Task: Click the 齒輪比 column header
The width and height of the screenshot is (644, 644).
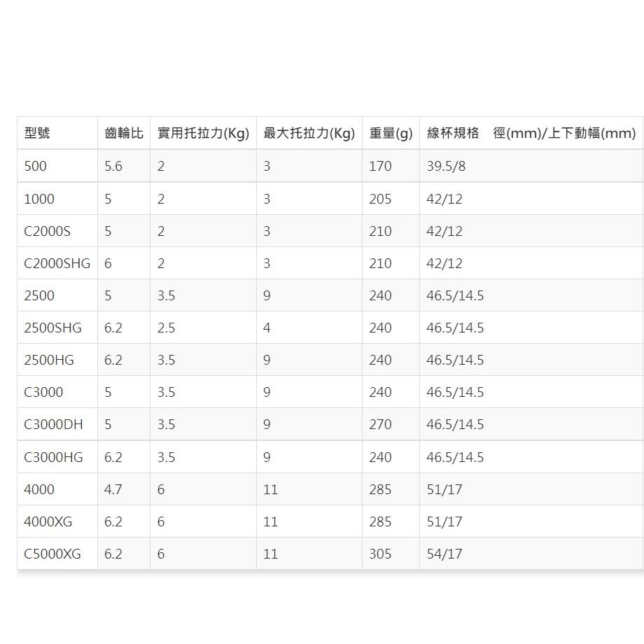Action: point(124,133)
